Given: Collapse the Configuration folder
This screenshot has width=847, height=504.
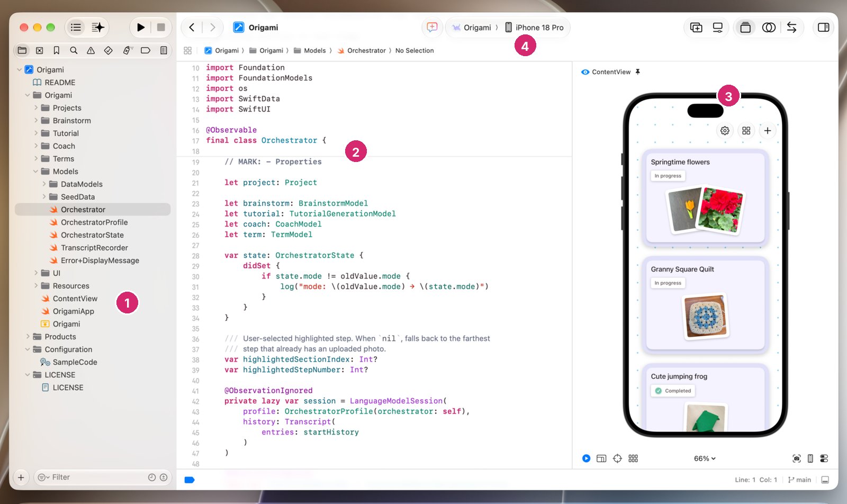Looking at the screenshot, I should pyautogui.click(x=28, y=349).
